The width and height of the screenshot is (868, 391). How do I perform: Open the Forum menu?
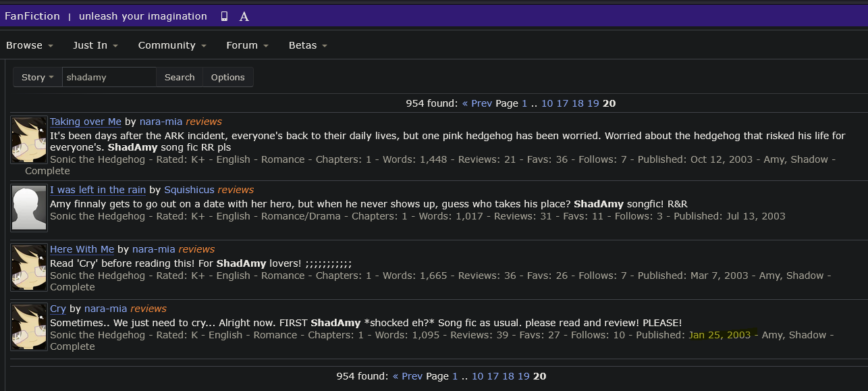coord(247,45)
